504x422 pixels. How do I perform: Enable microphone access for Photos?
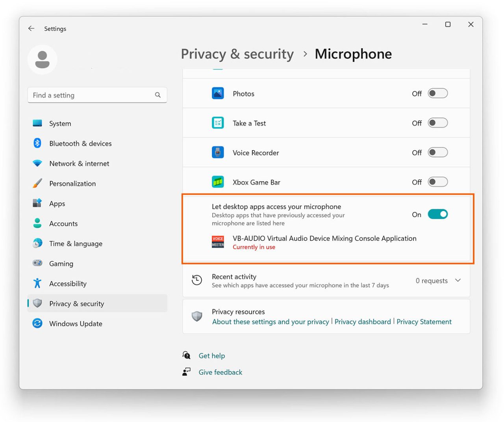pyautogui.click(x=438, y=93)
